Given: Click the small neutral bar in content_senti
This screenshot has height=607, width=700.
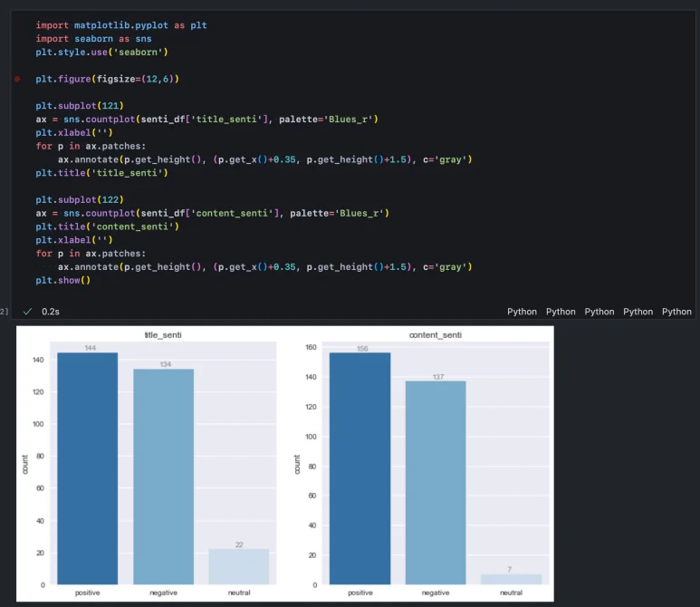Looking at the screenshot, I should 511,579.
